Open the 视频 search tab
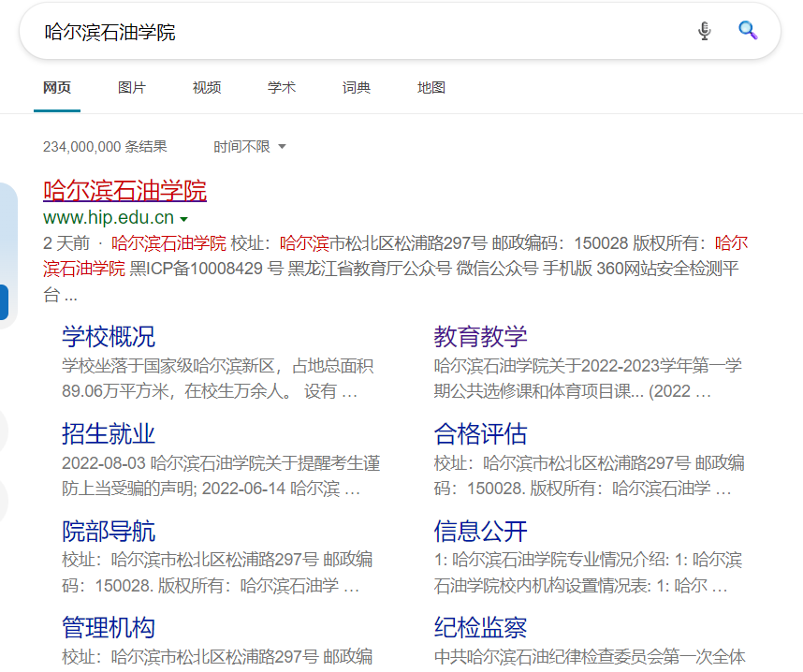 click(x=207, y=88)
